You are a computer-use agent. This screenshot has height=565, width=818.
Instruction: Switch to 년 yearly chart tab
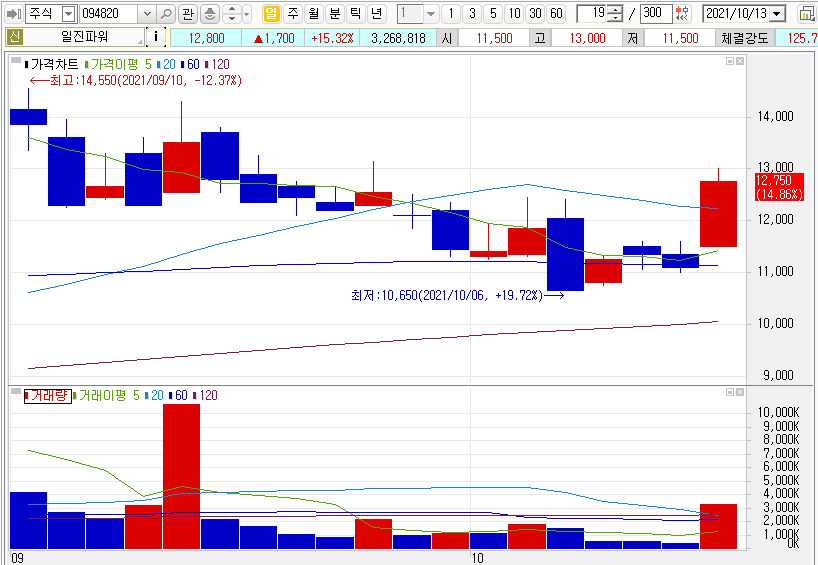click(x=376, y=14)
